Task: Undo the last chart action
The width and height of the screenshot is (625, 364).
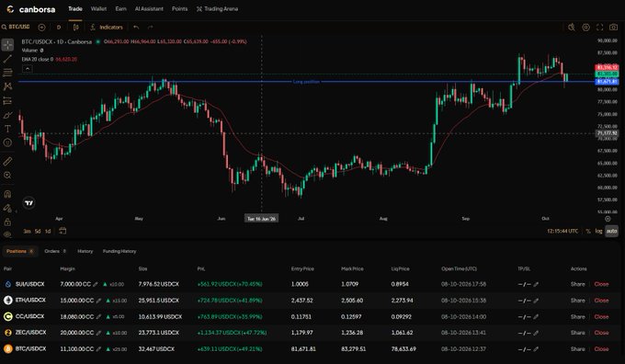Action: pyautogui.click(x=136, y=27)
